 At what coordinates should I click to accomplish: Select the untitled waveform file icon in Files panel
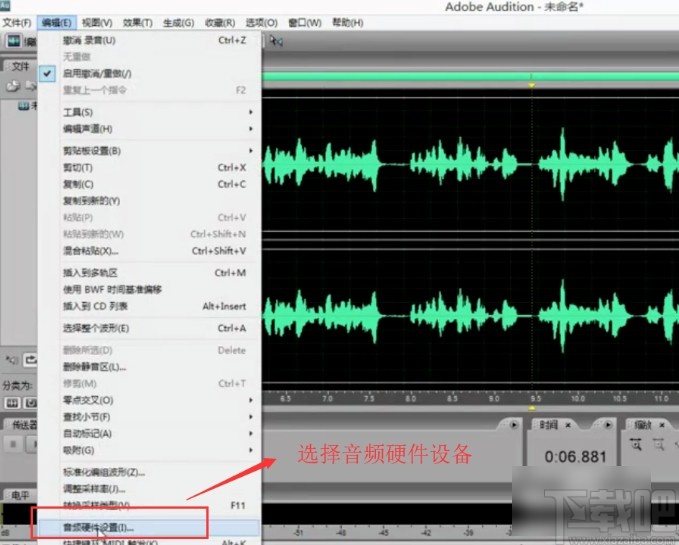click(x=23, y=106)
